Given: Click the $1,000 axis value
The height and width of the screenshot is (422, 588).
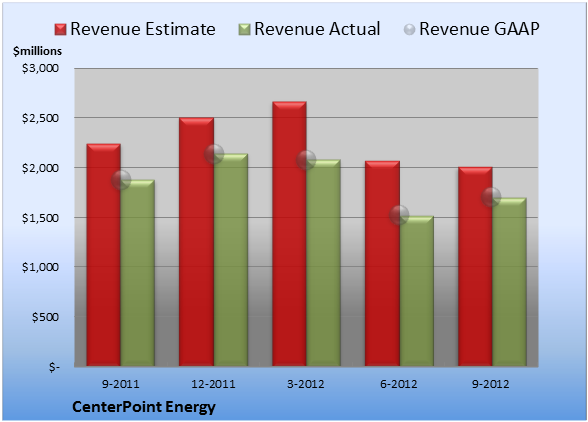Looking at the screenshot, I should tap(40, 267).
